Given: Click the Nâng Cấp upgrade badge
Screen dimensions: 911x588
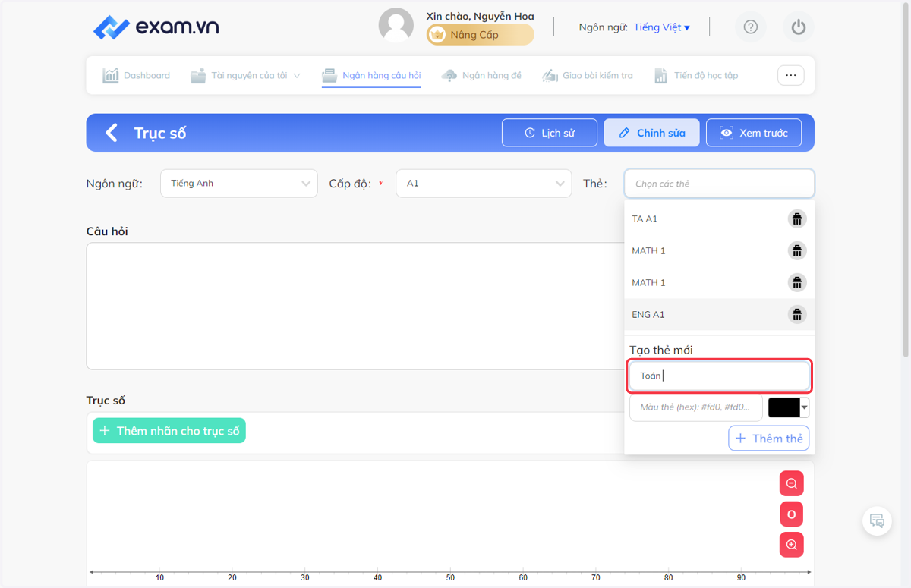Looking at the screenshot, I should (x=480, y=35).
